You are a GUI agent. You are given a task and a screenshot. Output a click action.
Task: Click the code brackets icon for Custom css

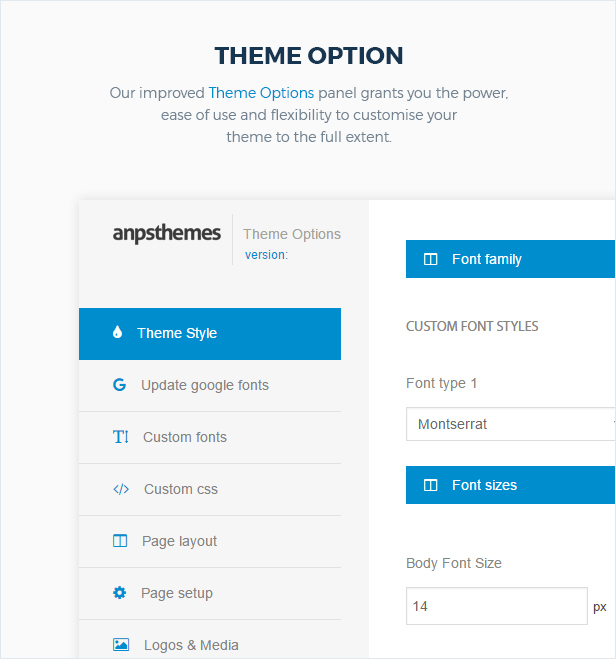[121, 489]
